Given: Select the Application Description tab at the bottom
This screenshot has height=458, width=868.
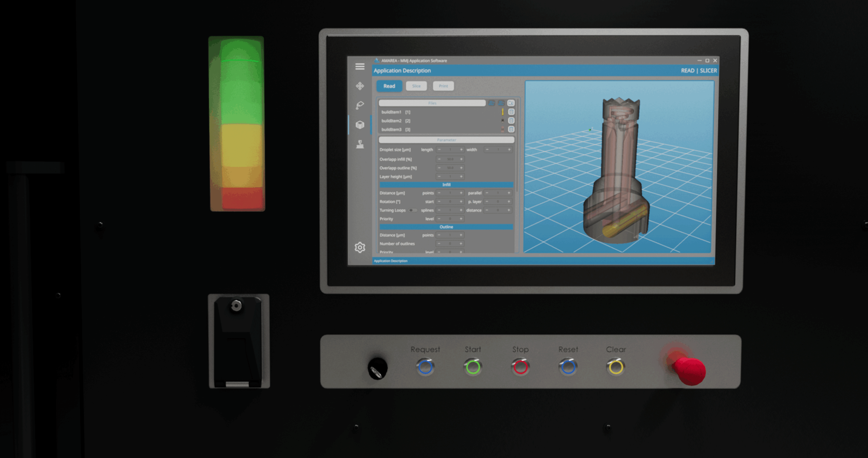Looking at the screenshot, I should (x=391, y=261).
